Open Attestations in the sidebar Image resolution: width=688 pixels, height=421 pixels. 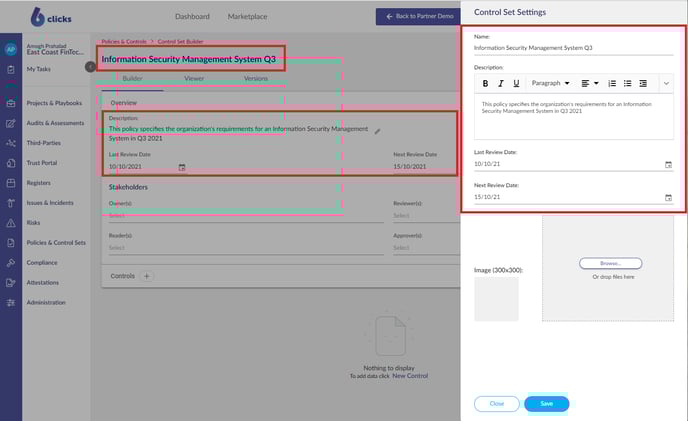43,283
